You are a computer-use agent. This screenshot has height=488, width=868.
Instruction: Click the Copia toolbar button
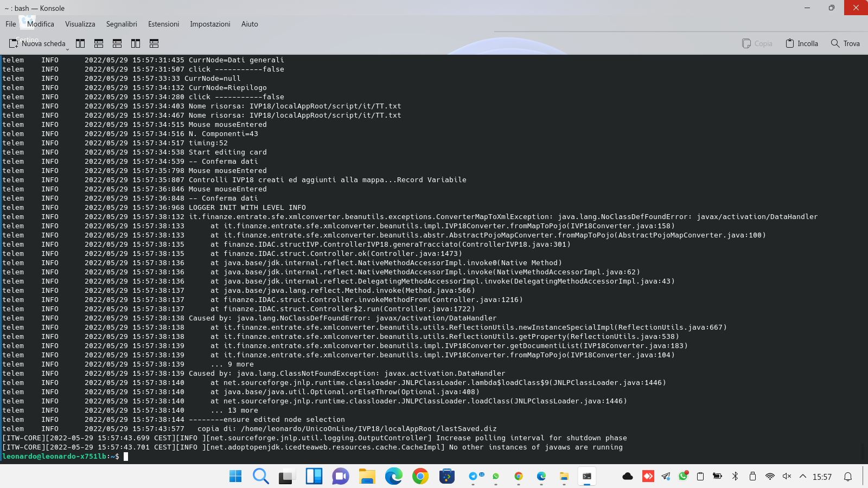coord(757,43)
